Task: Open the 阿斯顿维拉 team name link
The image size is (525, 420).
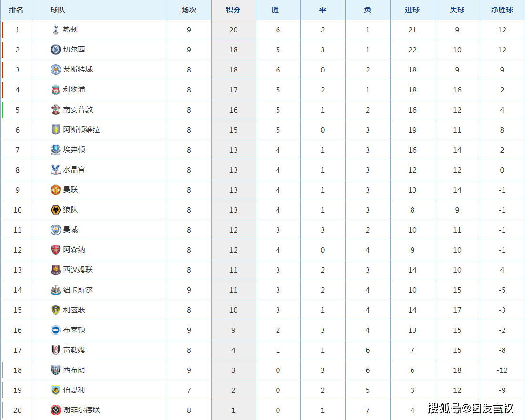Action: pos(82,130)
